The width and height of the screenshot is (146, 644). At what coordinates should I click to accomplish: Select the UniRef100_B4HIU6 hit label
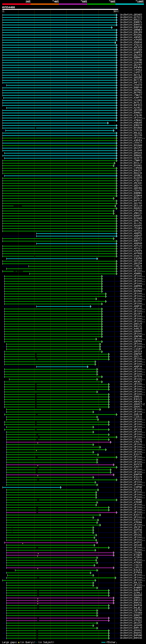pos(131,638)
